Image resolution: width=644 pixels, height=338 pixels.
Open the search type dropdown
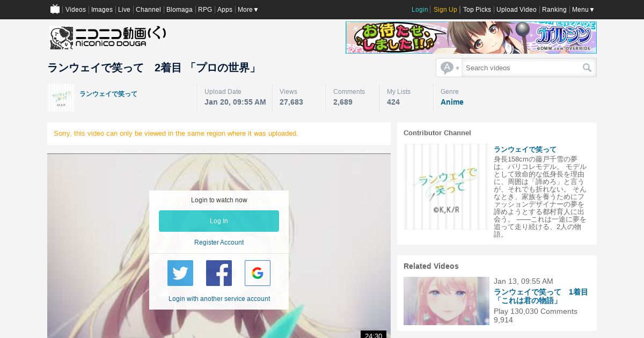point(449,68)
